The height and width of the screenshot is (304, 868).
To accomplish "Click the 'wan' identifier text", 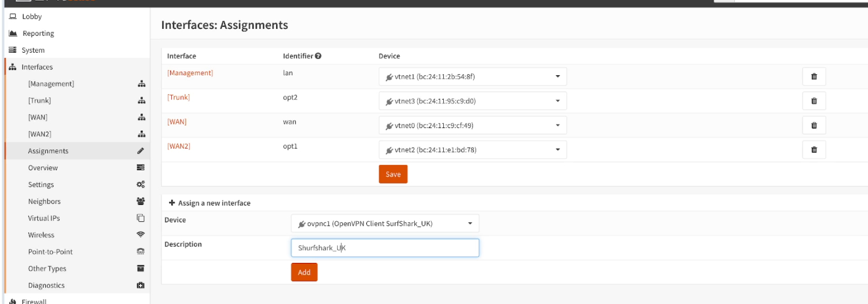I will click(289, 122).
